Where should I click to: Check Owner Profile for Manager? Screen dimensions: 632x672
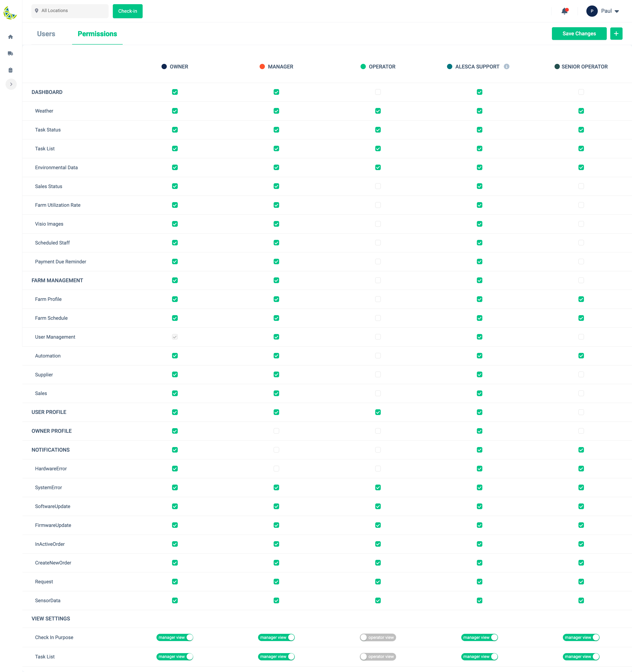click(x=276, y=431)
